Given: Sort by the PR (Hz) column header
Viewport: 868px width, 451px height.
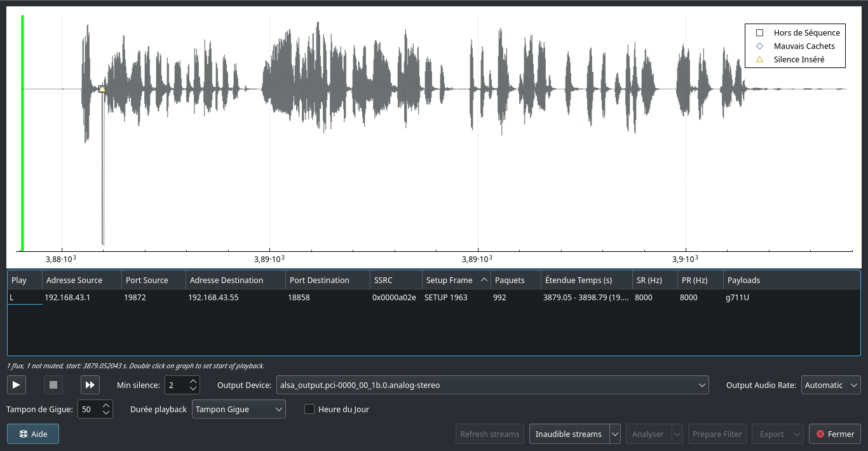Looking at the screenshot, I should point(701,280).
